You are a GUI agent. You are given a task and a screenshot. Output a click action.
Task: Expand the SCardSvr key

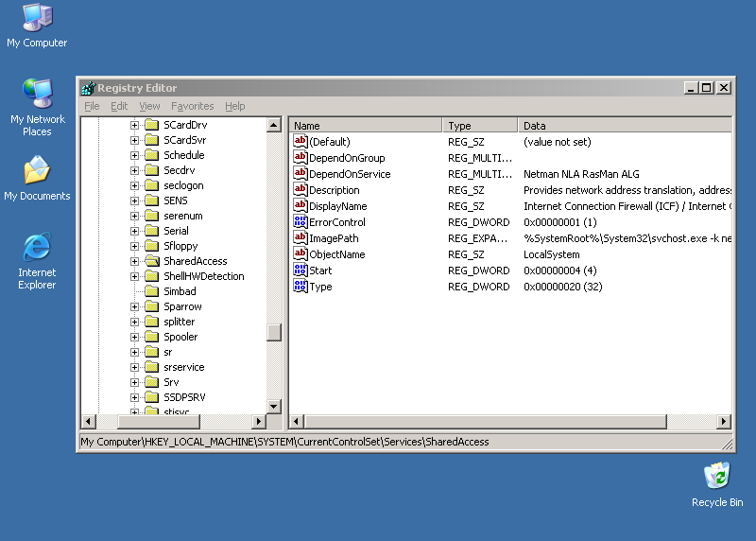tap(134, 140)
